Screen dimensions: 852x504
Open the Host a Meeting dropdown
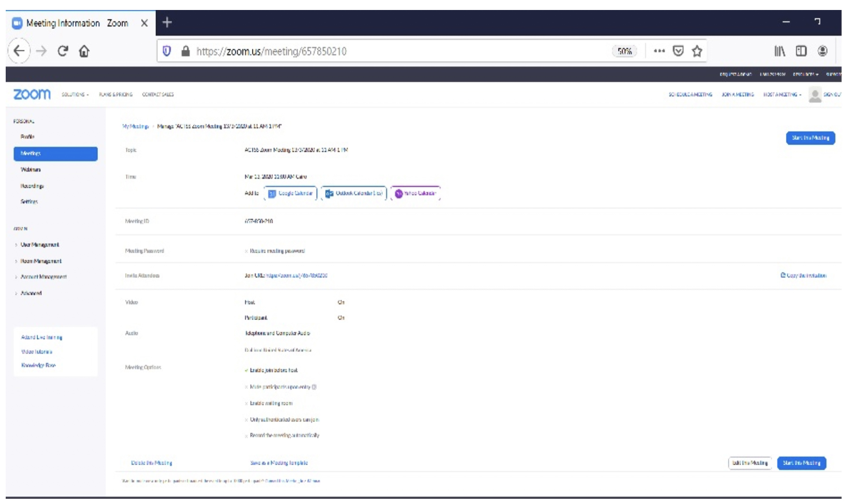[x=782, y=94]
